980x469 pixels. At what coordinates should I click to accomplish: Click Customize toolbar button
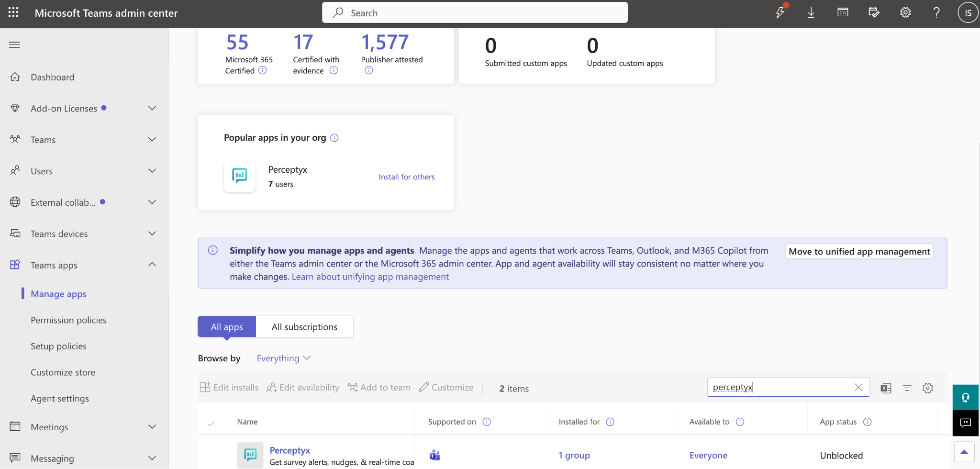point(446,387)
